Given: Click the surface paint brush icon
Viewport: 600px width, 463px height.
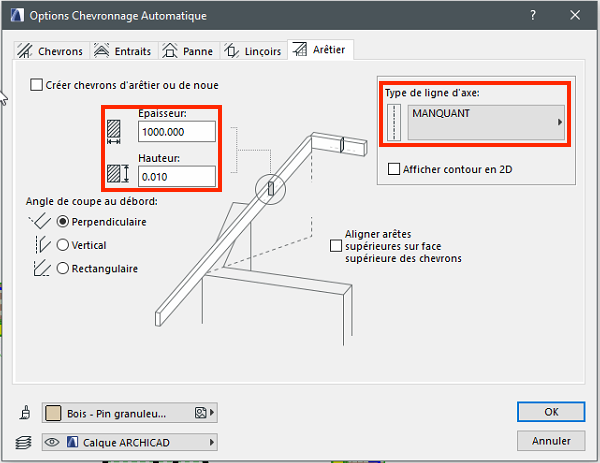Looking at the screenshot, I should point(25,412).
